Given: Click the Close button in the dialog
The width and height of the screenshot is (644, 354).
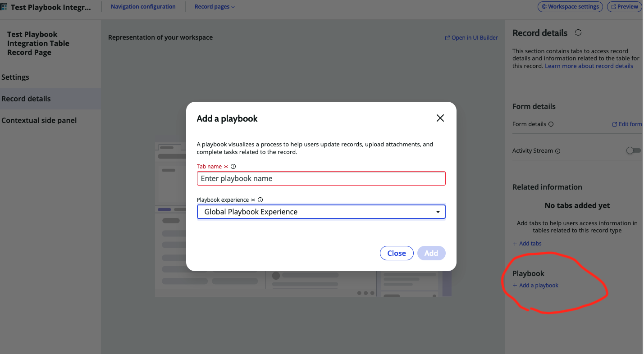Looking at the screenshot, I should point(397,253).
